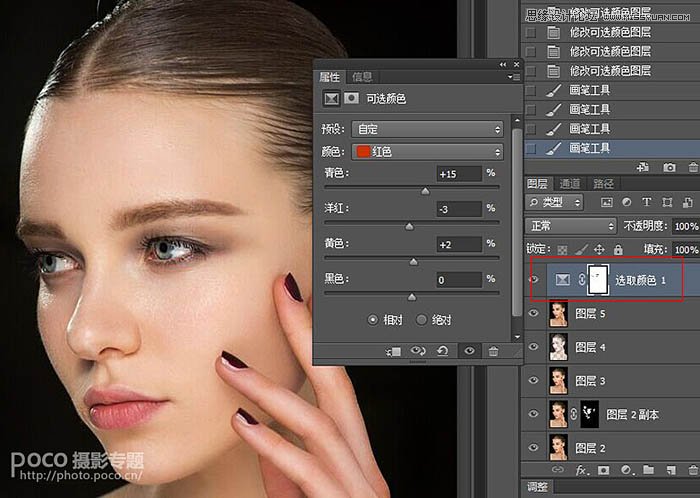Reset adjustment to defaults icon
Image resolution: width=700 pixels, height=498 pixels.
(x=443, y=351)
